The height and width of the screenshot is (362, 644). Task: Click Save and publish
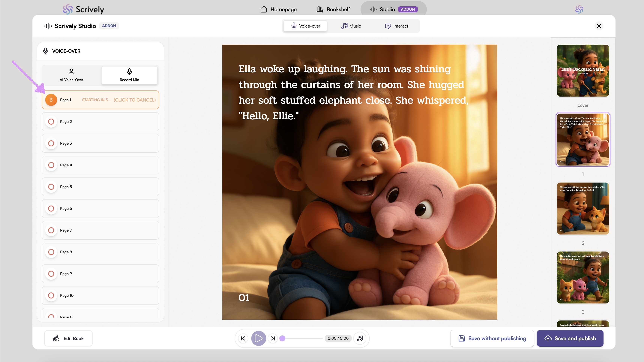(570, 338)
